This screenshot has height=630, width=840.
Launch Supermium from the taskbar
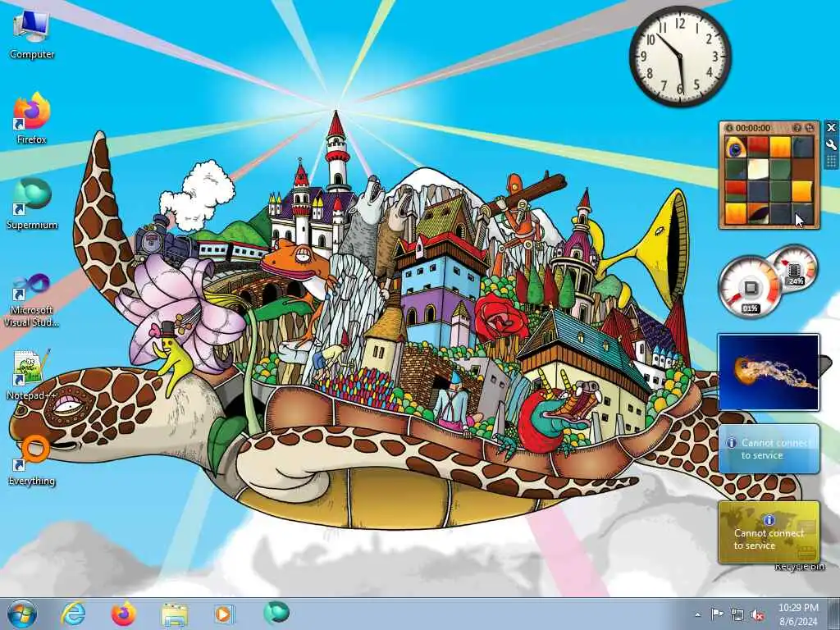(276, 613)
